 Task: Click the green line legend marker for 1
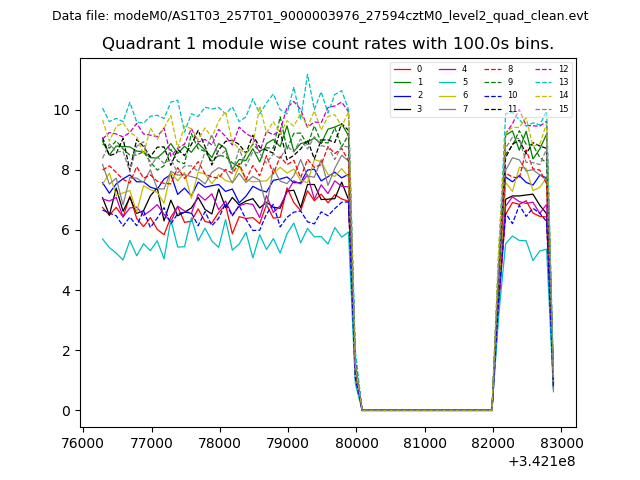pyautogui.click(x=403, y=83)
